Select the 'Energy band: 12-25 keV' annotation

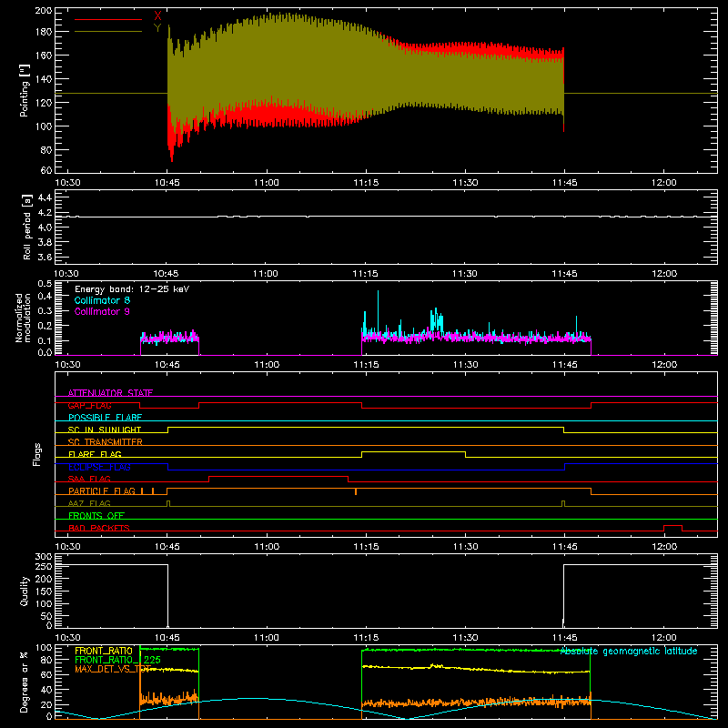(132, 289)
